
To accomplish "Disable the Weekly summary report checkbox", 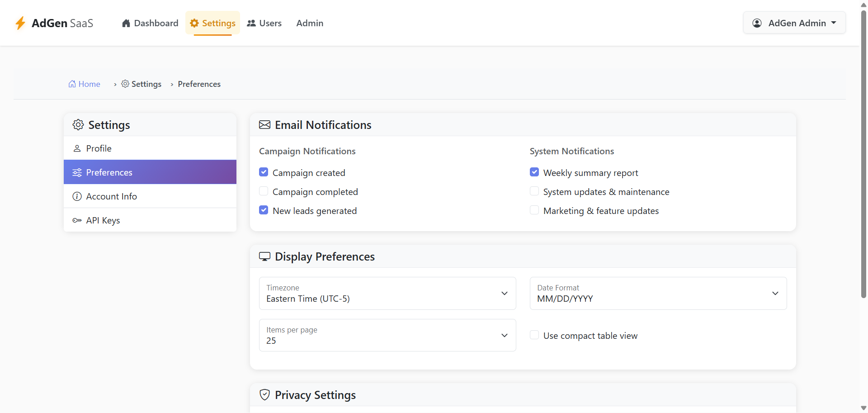I will (534, 172).
